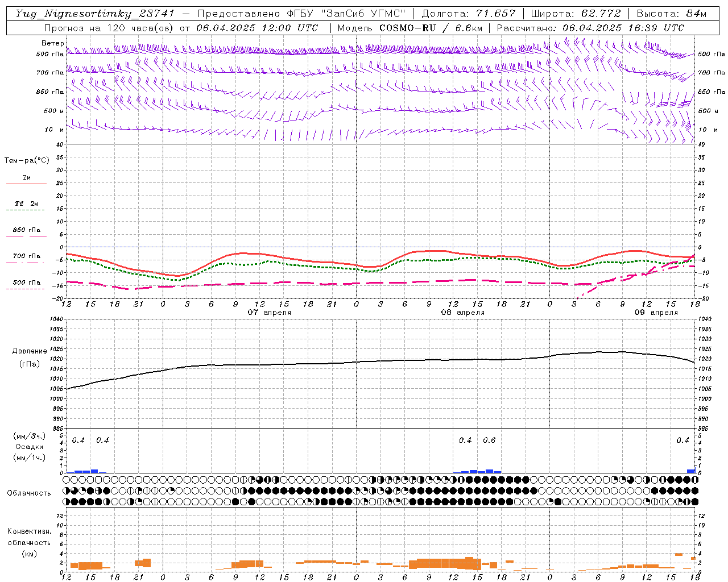Click the '07 апреля' date label
Screen dimensions: 728x582
click(x=270, y=313)
